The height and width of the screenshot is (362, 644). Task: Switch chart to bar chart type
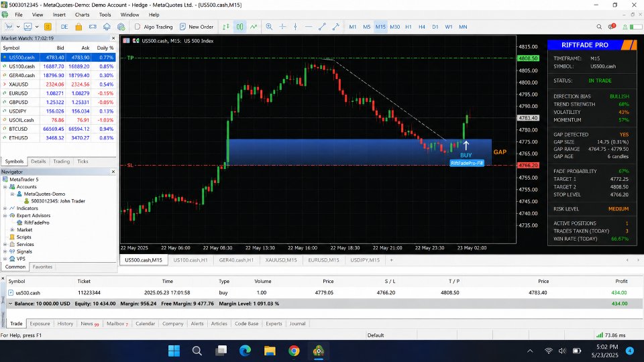click(226, 27)
